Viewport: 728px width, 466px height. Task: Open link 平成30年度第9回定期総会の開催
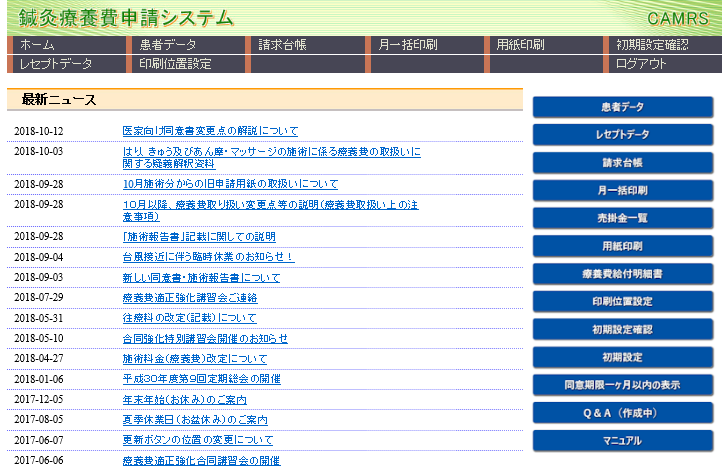202,379
